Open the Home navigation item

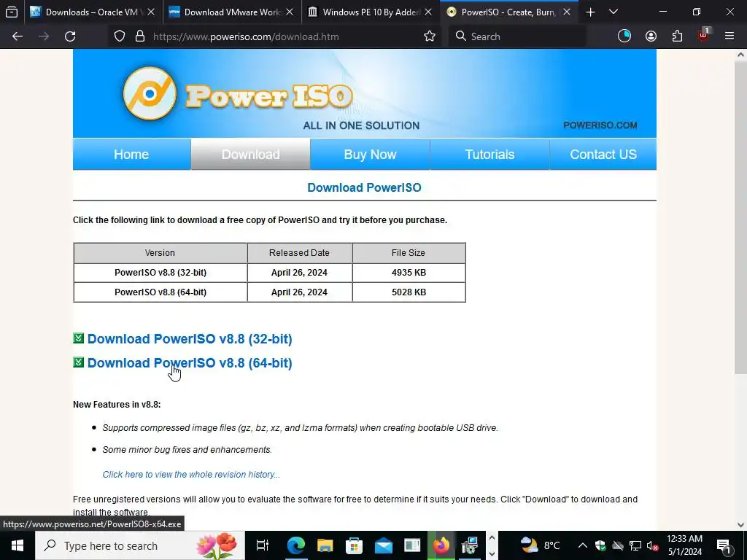131,155
